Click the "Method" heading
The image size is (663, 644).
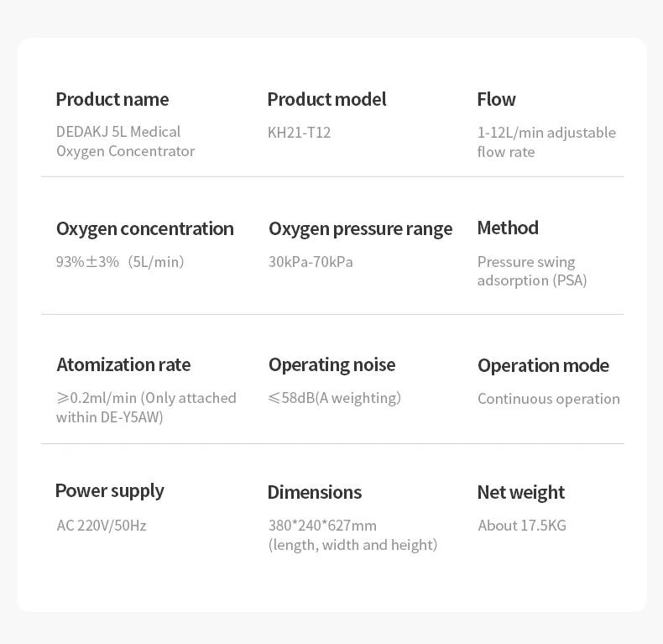pos(508,228)
